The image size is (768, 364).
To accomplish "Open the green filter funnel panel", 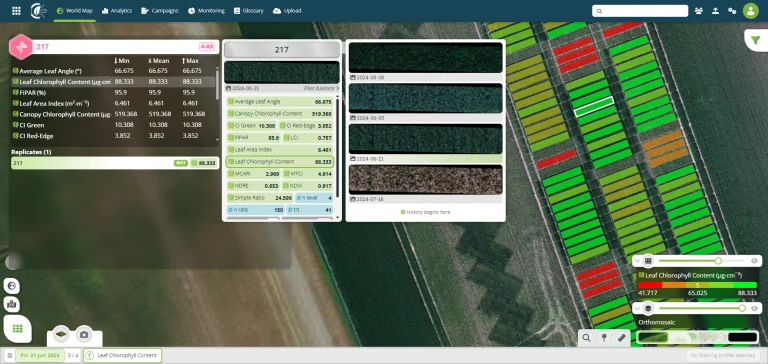I will tap(756, 41).
